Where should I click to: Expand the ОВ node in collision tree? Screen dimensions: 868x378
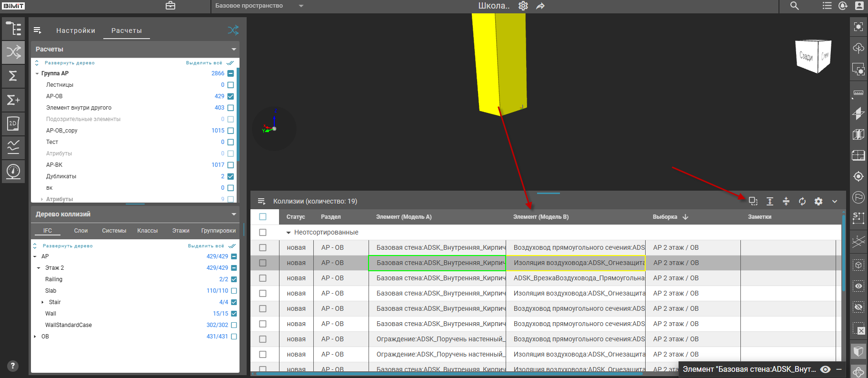[x=35, y=337]
